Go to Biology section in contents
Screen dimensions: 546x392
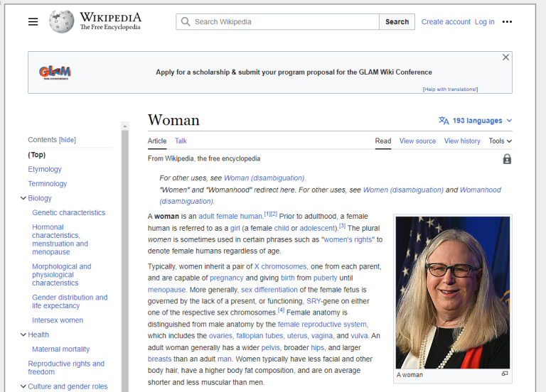40,198
